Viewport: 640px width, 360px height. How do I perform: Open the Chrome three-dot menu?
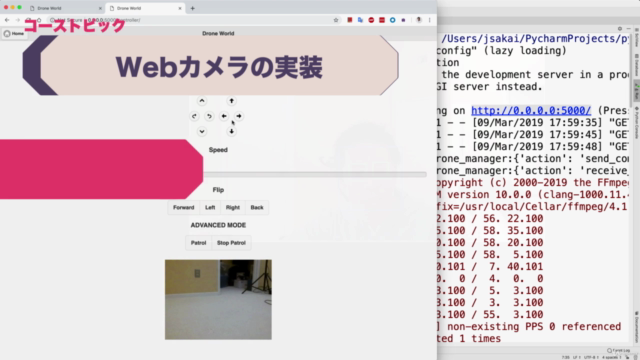click(429, 20)
